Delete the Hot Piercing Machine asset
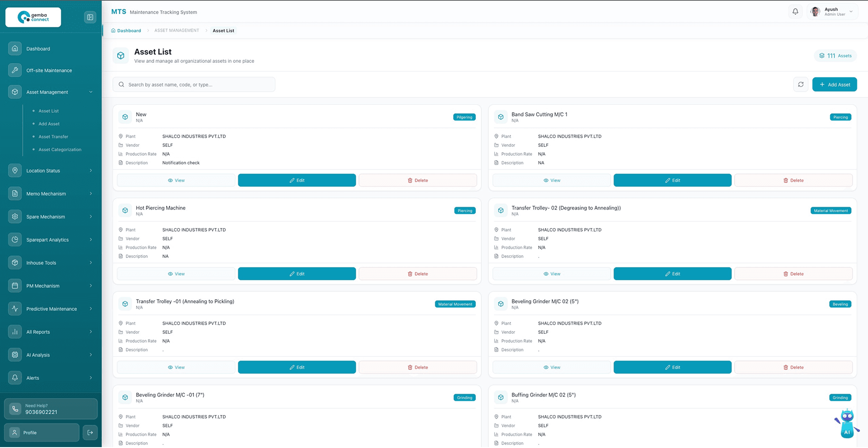Screen dimensions: 868x448 (x=418, y=274)
